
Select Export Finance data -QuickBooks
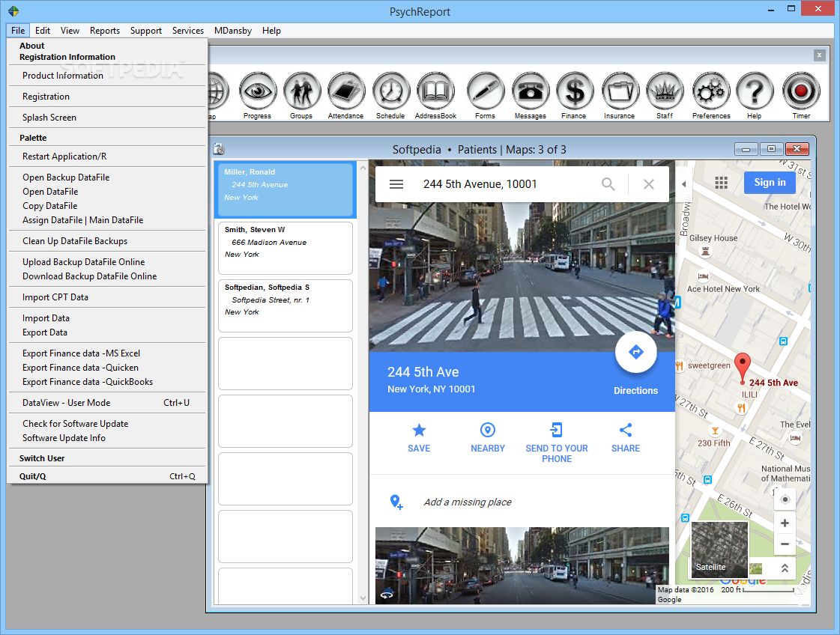(x=87, y=382)
